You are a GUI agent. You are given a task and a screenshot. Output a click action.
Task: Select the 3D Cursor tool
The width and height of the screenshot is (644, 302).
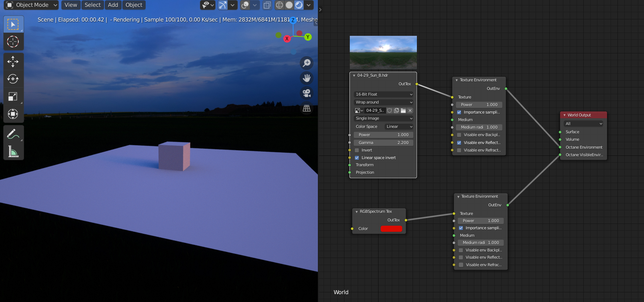point(13,42)
